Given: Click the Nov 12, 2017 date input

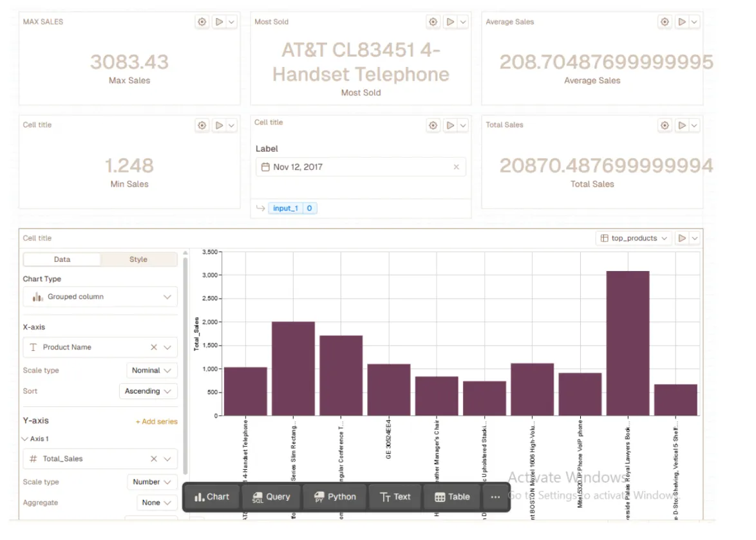Looking at the screenshot, I should [354, 167].
